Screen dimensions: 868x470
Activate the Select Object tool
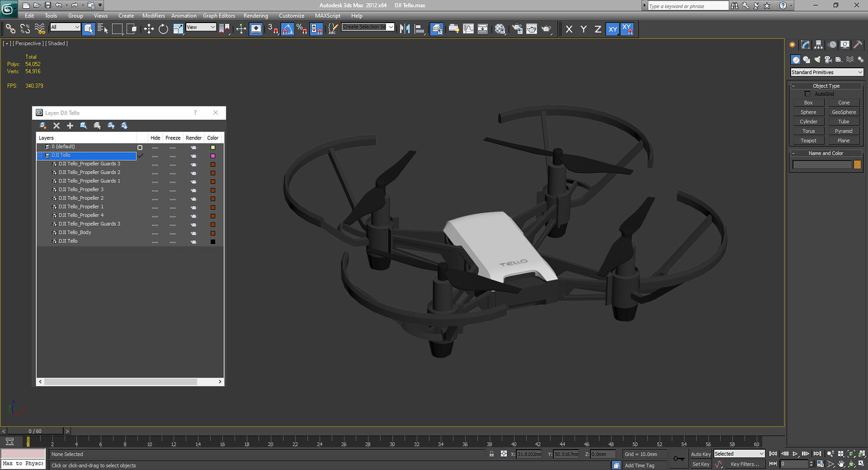88,28
